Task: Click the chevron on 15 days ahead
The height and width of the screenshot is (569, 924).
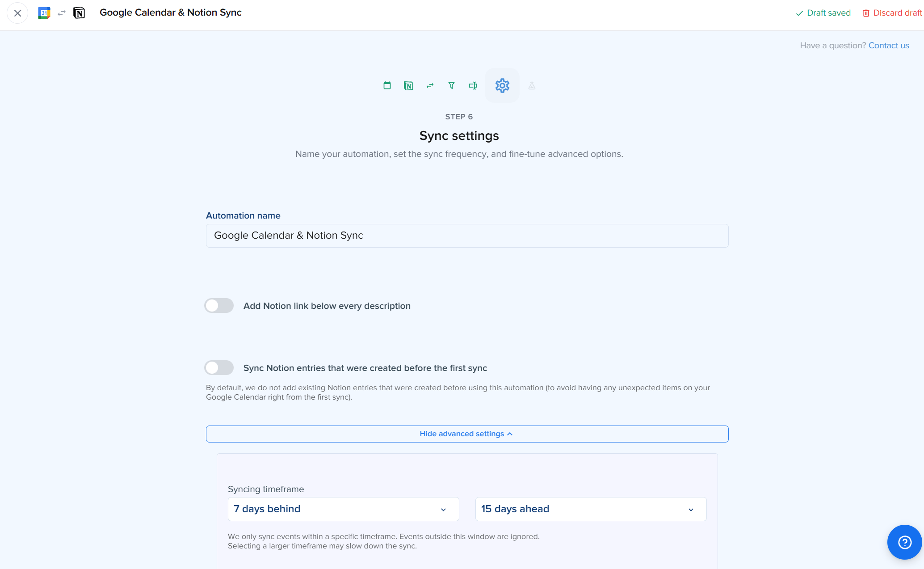Action: pyautogui.click(x=691, y=510)
